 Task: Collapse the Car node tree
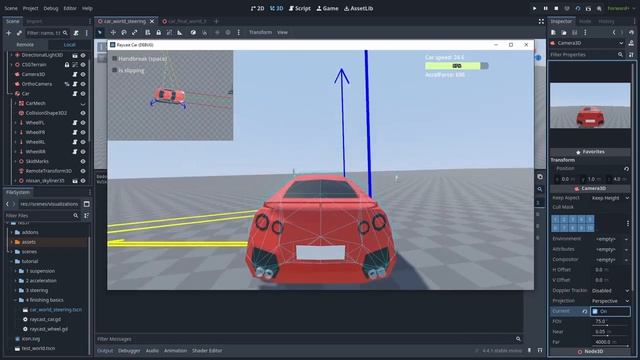[11, 93]
